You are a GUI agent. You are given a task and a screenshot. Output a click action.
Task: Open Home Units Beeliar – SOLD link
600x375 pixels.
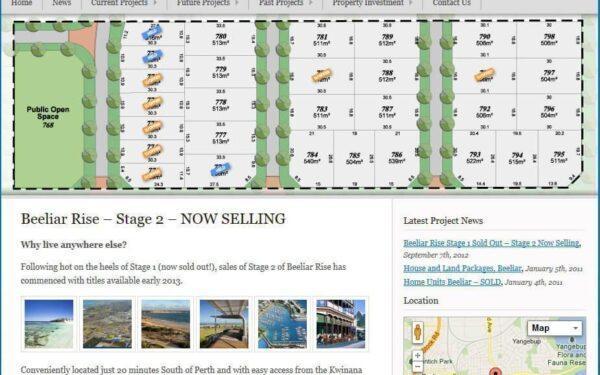[x=452, y=282]
